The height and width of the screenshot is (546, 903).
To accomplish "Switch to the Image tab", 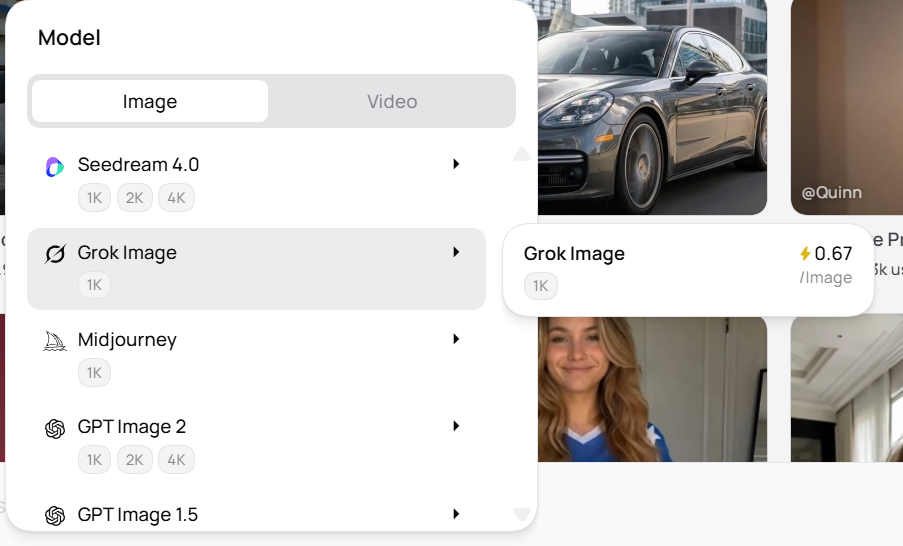I will click(150, 101).
